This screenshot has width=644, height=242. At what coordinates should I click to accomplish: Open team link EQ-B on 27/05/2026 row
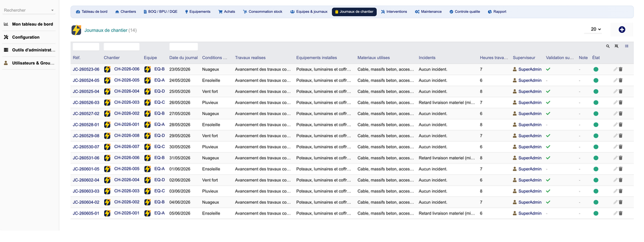tap(159, 114)
